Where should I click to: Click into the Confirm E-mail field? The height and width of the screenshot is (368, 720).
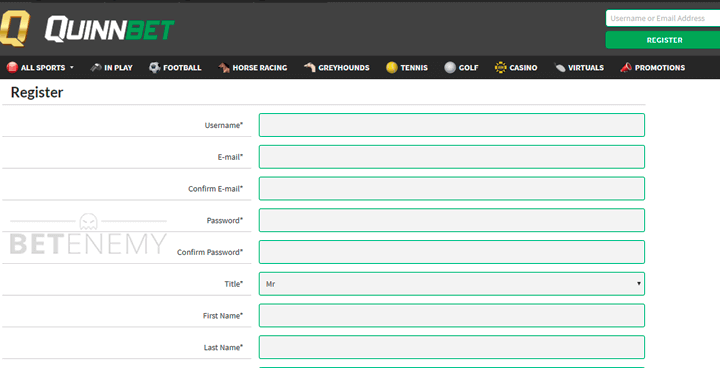point(452,188)
